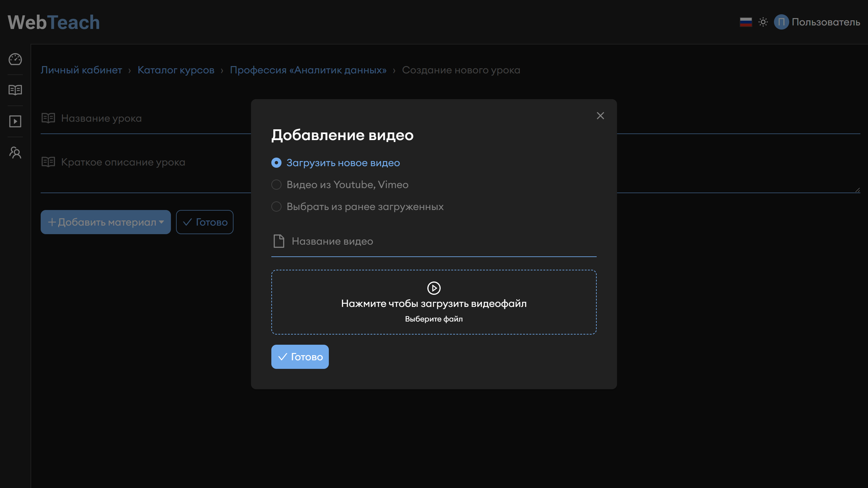Image resolution: width=868 pixels, height=488 pixels.
Task: Go to Каталог курсов breadcrumb
Action: tap(176, 70)
